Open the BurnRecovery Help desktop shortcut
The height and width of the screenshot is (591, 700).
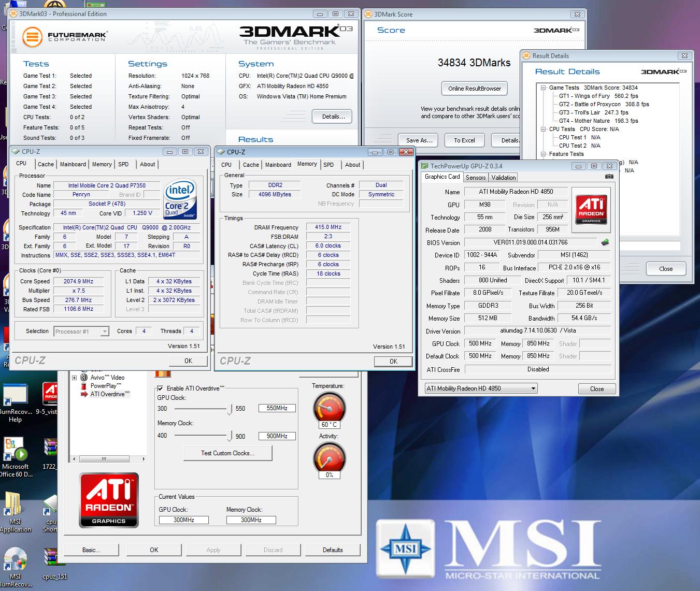[15, 402]
